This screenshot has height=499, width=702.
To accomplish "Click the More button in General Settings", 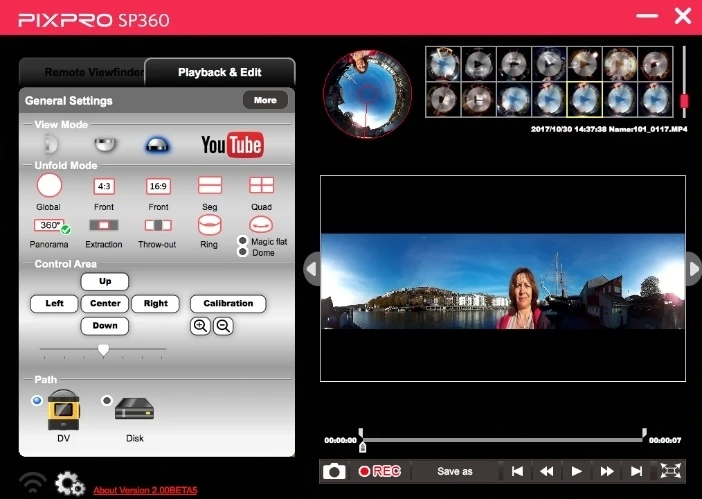I will tap(265, 100).
